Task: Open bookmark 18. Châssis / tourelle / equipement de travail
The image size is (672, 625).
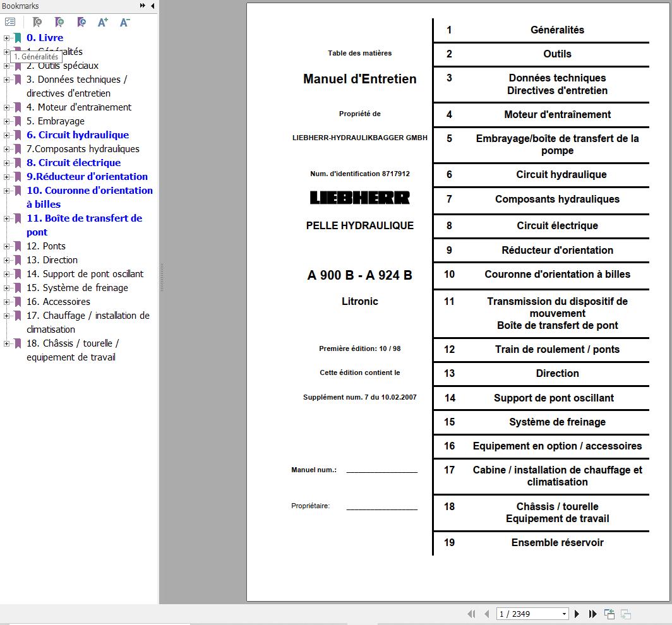Action: point(73,350)
